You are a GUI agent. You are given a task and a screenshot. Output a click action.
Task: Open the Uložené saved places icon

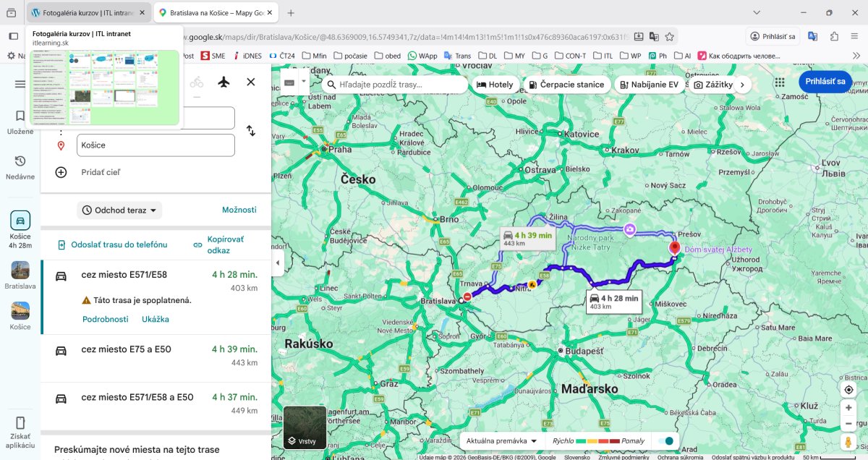click(20, 121)
